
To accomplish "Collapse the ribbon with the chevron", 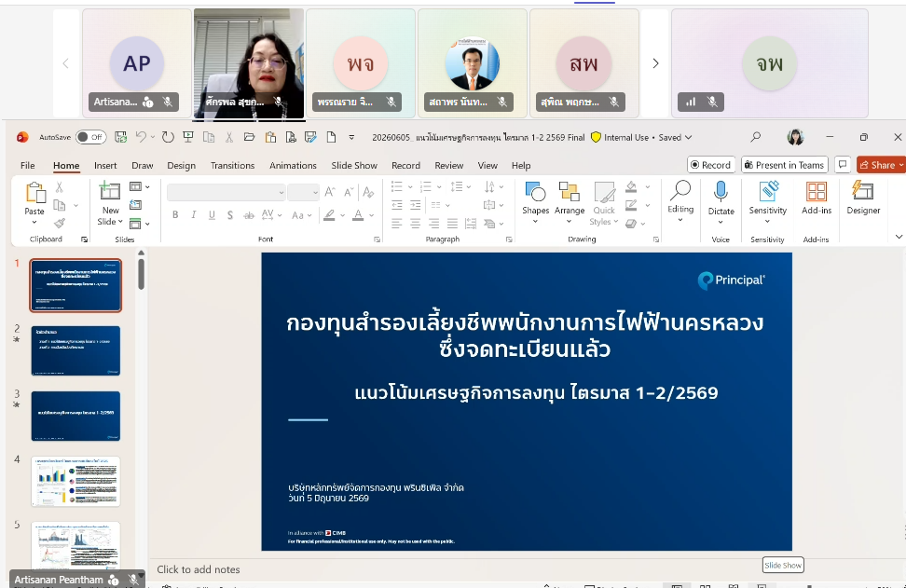I will click(899, 237).
